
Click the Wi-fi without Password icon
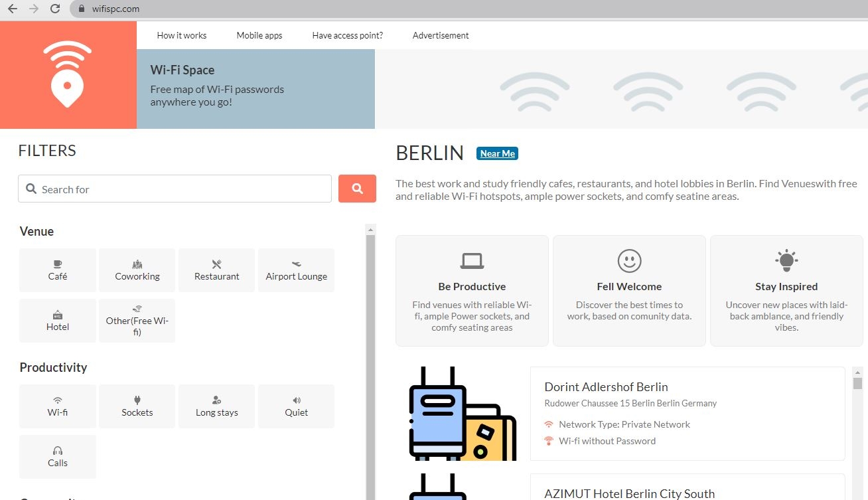[x=549, y=441]
